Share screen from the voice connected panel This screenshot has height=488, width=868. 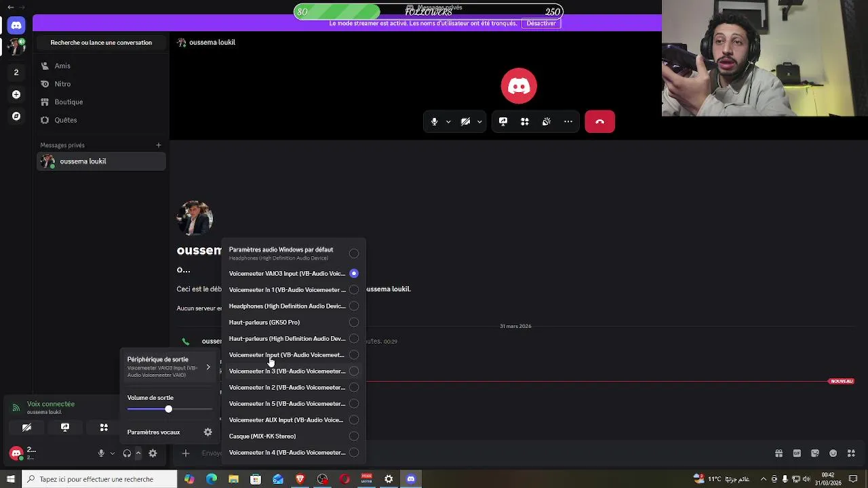[65, 428]
